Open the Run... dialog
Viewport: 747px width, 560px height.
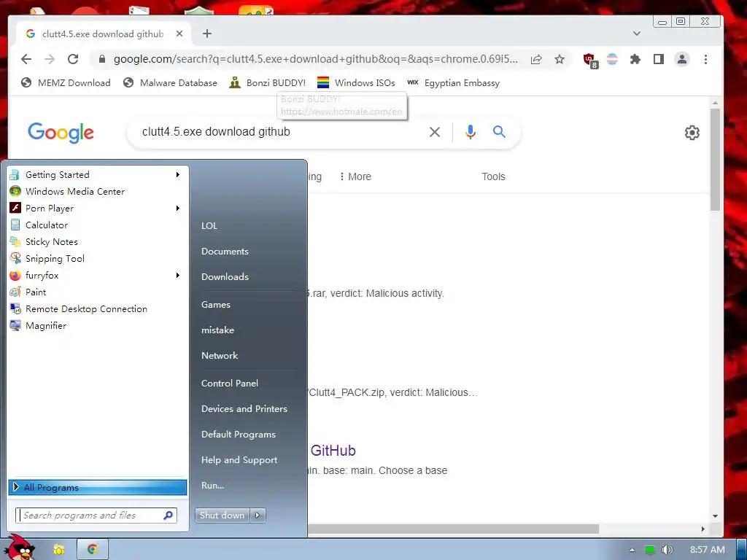[212, 486]
